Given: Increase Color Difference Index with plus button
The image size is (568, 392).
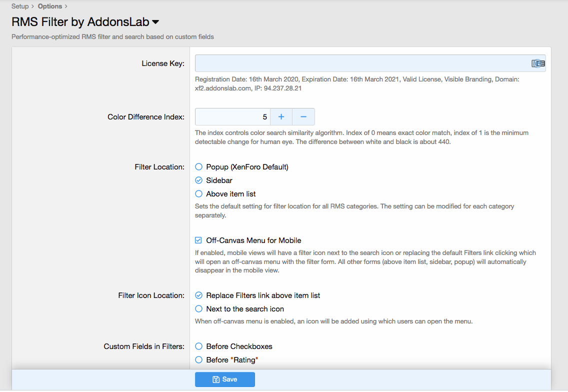Looking at the screenshot, I should coord(281,117).
